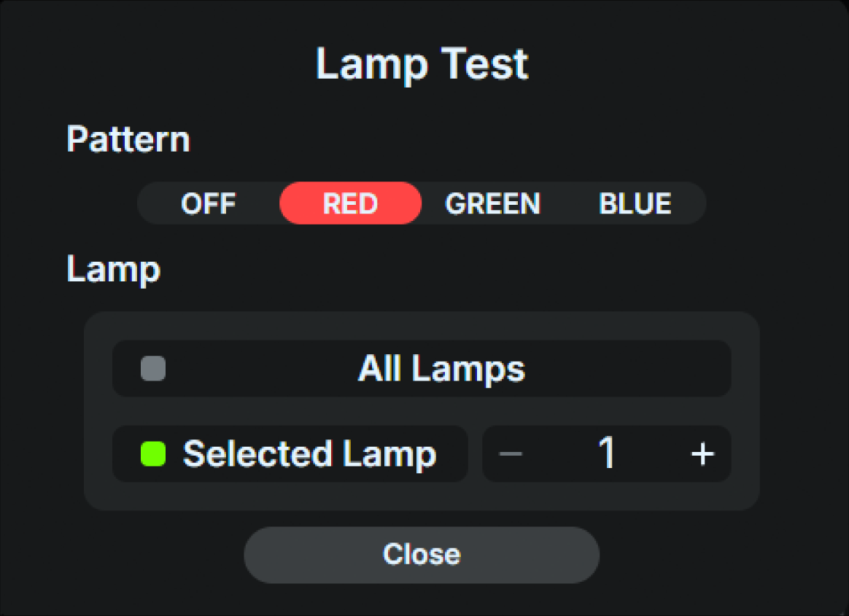849x616 pixels.
Task: Click the Lamp section label
Action: pos(113,269)
